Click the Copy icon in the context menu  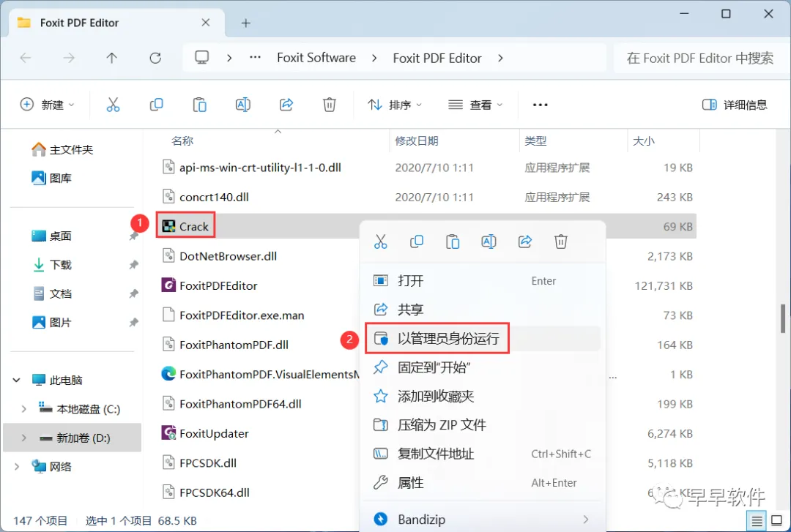tap(417, 241)
